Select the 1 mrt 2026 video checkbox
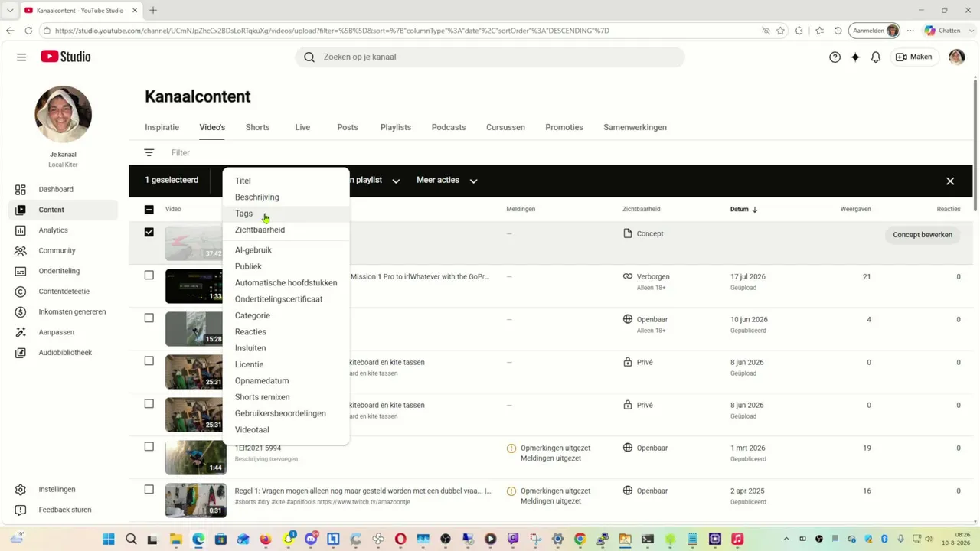This screenshot has height=551, width=980. [x=149, y=446]
